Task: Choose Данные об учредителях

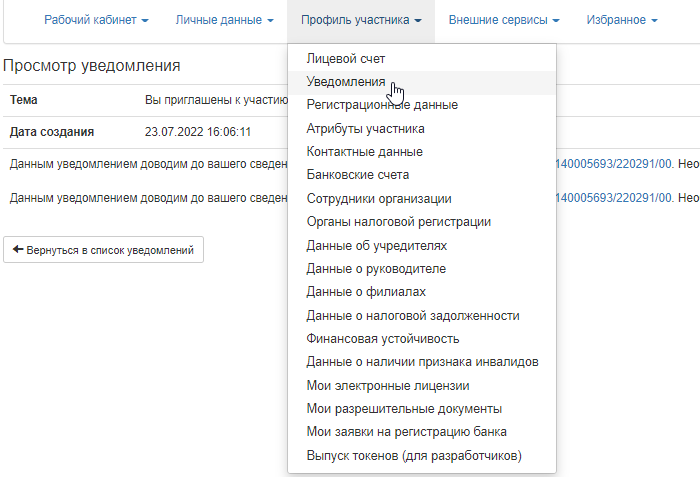Action: pyautogui.click(x=376, y=245)
